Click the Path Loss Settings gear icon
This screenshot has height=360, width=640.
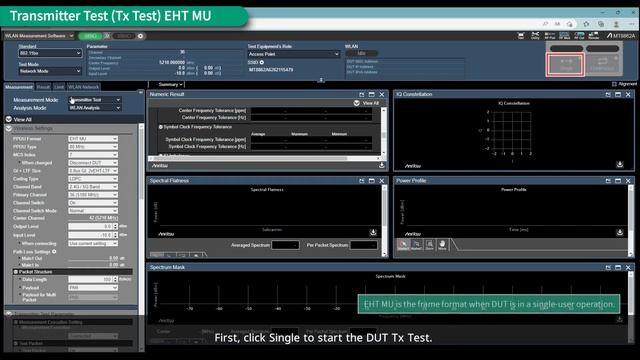[x=54, y=251]
